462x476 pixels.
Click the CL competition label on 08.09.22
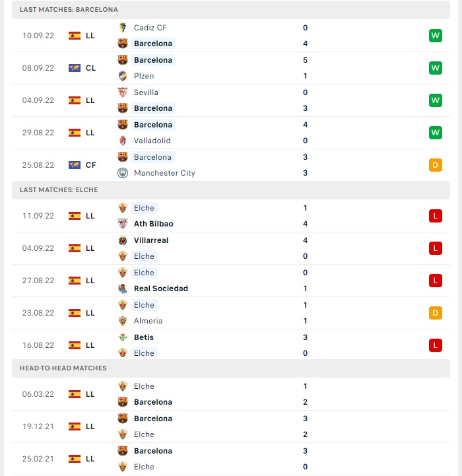[x=91, y=68]
